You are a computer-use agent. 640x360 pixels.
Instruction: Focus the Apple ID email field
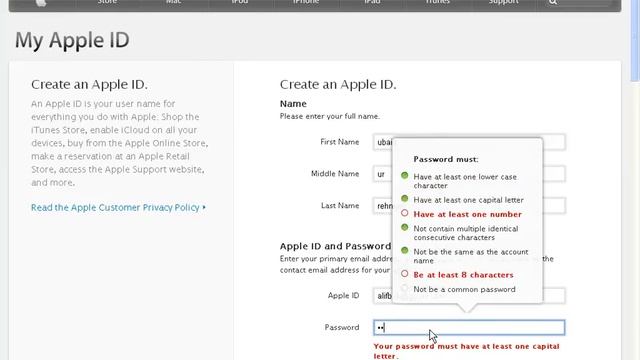coord(469,296)
